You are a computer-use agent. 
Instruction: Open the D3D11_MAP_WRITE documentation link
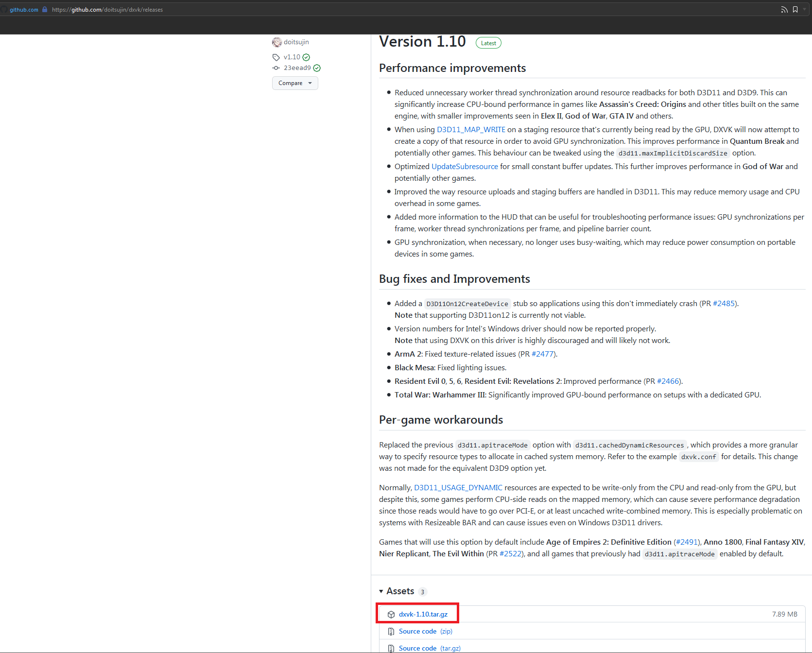click(x=471, y=130)
